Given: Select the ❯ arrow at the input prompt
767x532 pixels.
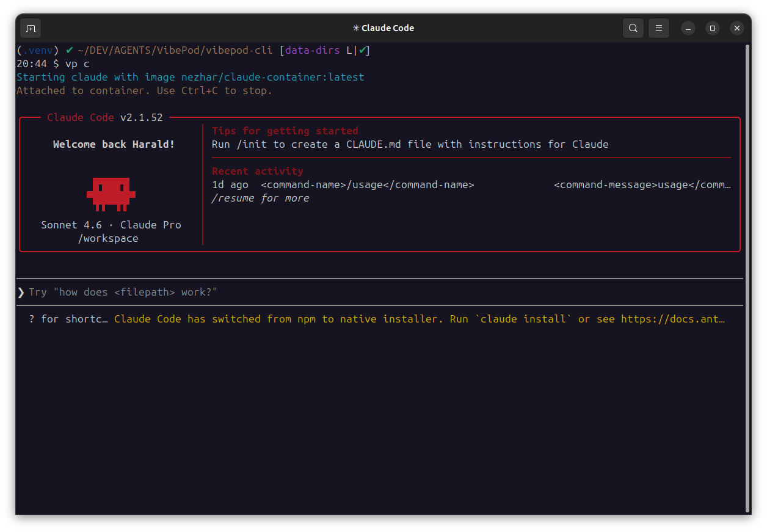Looking at the screenshot, I should tap(21, 292).
